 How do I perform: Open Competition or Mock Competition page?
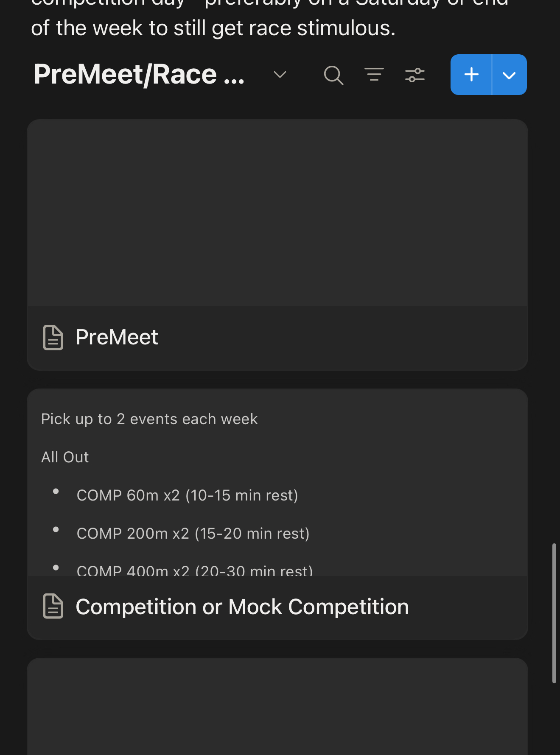242,607
